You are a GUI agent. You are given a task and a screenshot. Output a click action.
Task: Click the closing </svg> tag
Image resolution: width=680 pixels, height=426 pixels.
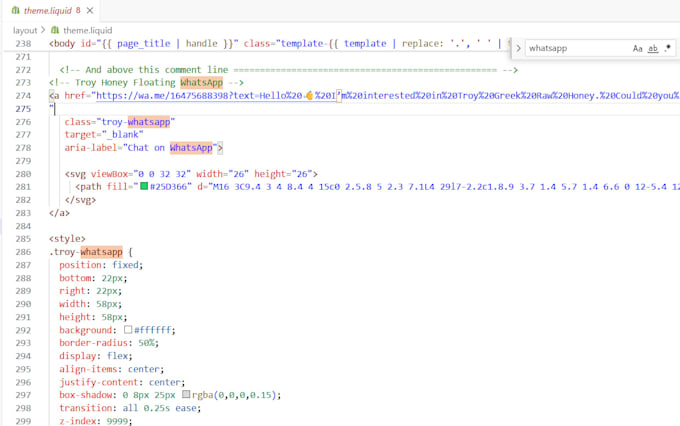click(x=80, y=200)
